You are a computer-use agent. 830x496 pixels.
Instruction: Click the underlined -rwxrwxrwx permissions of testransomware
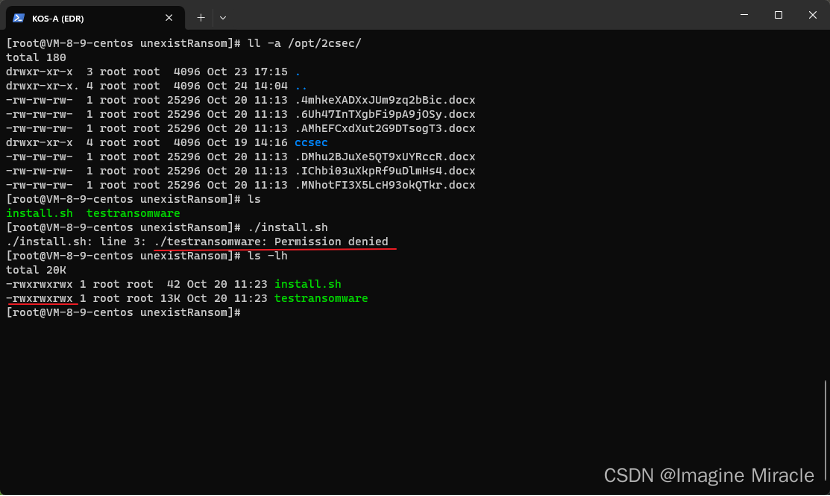pyautogui.click(x=41, y=298)
